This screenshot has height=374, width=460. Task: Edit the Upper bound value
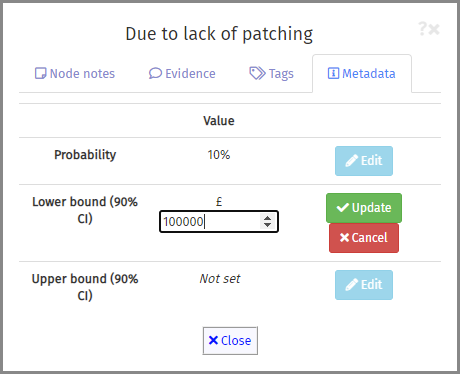click(364, 285)
